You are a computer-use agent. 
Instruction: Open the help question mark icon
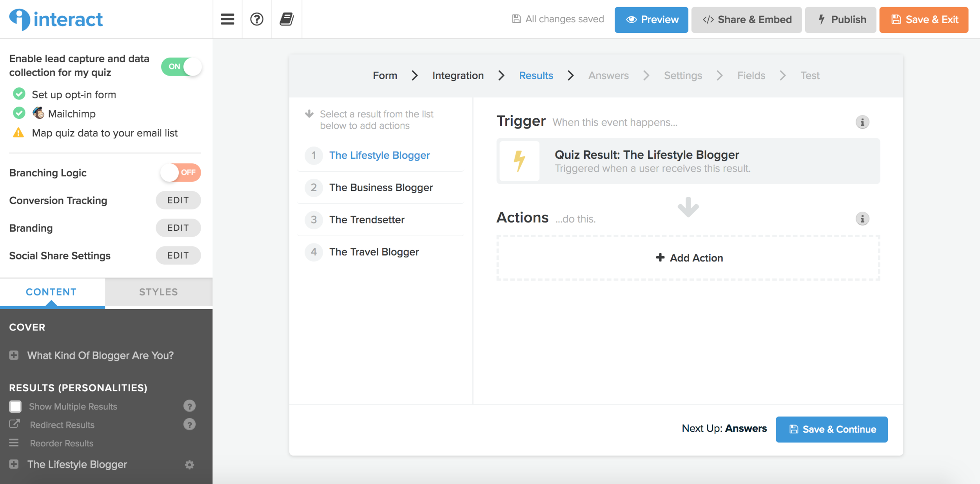pos(257,19)
